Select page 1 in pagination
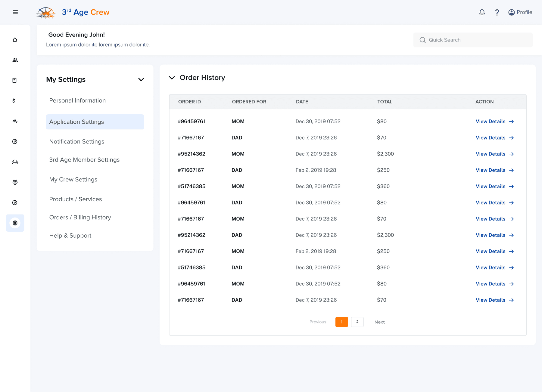 click(342, 322)
